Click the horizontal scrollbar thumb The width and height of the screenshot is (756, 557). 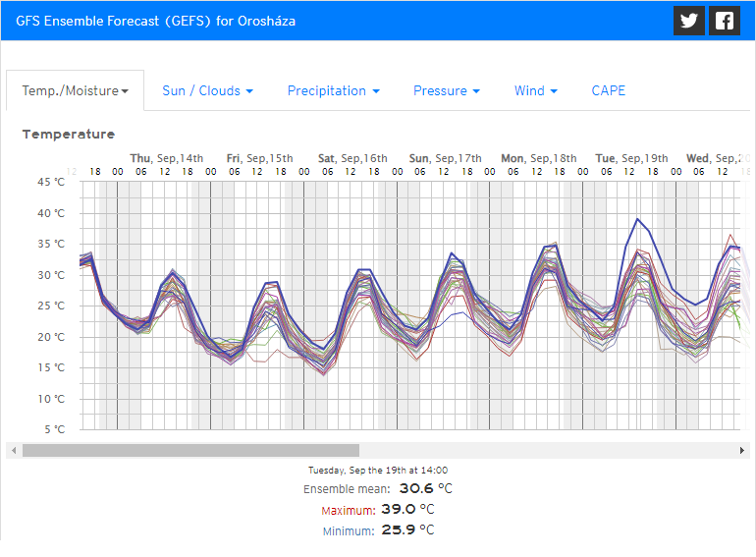(190, 450)
